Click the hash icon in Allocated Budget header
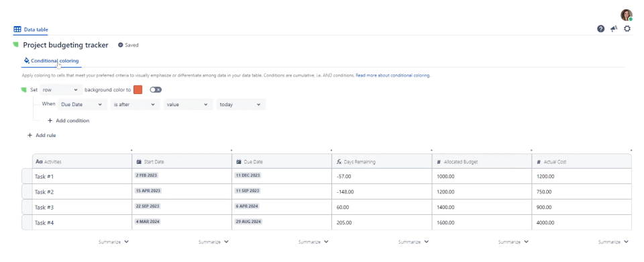Screen dimensions: 644x262 click(x=439, y=162)
